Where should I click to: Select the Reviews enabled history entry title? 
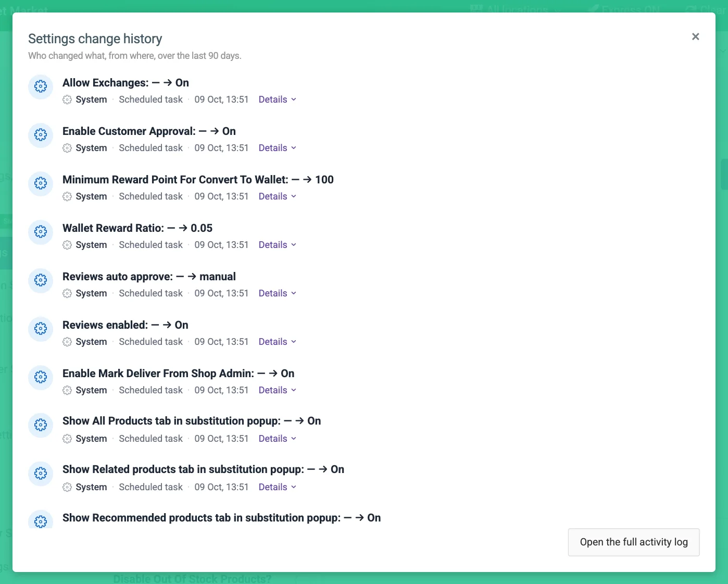click(x=125, y=325)
